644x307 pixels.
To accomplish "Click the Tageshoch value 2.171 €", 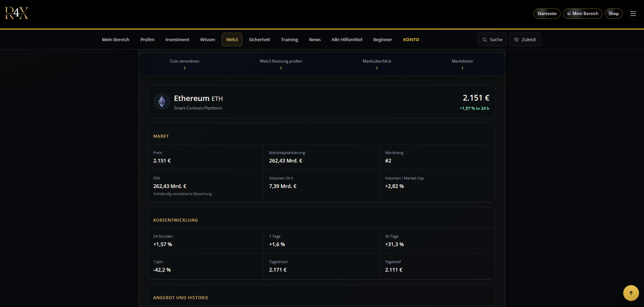I will (278, 270).
